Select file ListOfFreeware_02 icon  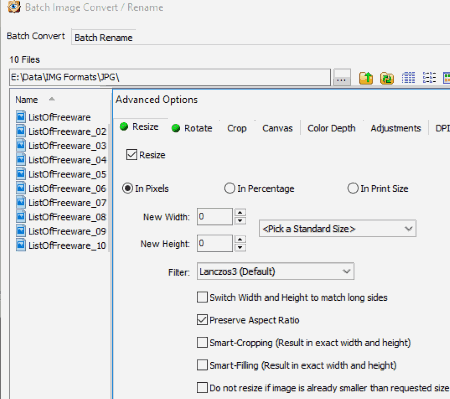(21, 131)
